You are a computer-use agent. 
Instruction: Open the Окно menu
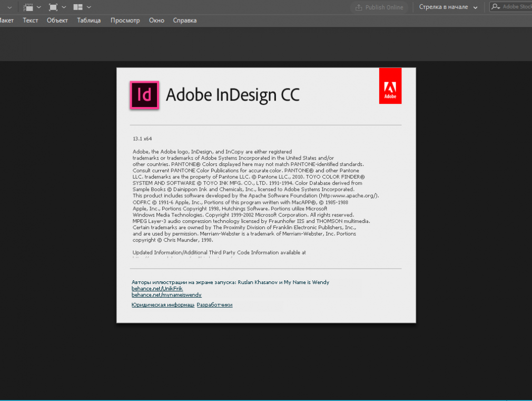tap(157, 21)
